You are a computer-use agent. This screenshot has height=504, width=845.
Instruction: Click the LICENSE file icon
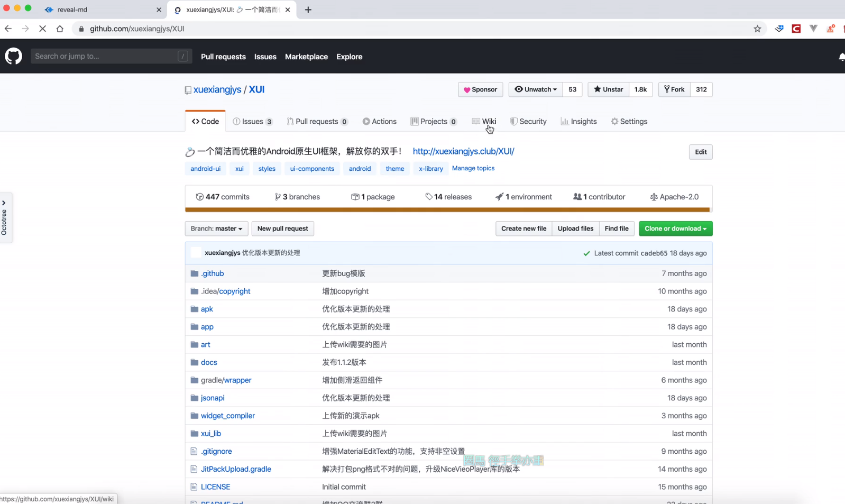194,487
